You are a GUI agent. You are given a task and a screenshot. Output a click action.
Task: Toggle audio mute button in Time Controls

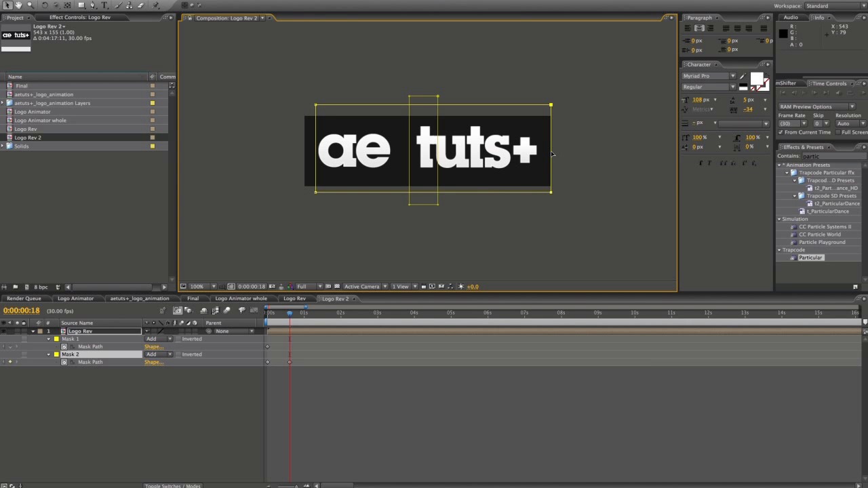click(x=839, y=93)
